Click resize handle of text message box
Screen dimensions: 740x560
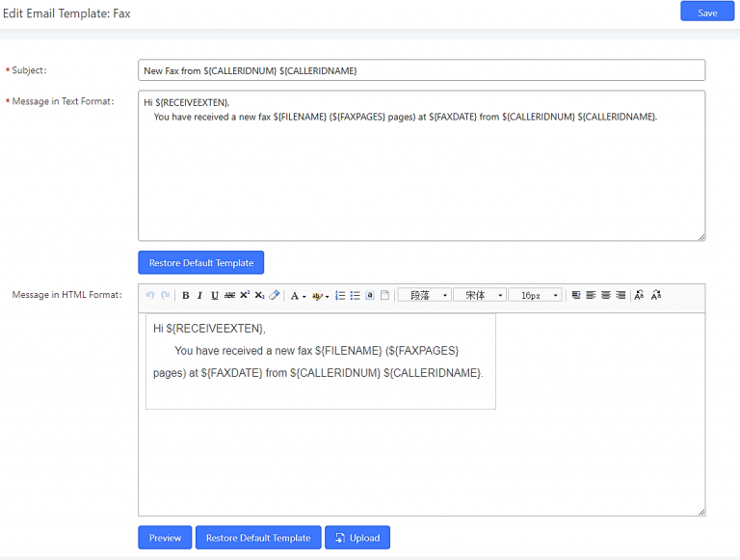pyautogui.click(x=701, y=237)
